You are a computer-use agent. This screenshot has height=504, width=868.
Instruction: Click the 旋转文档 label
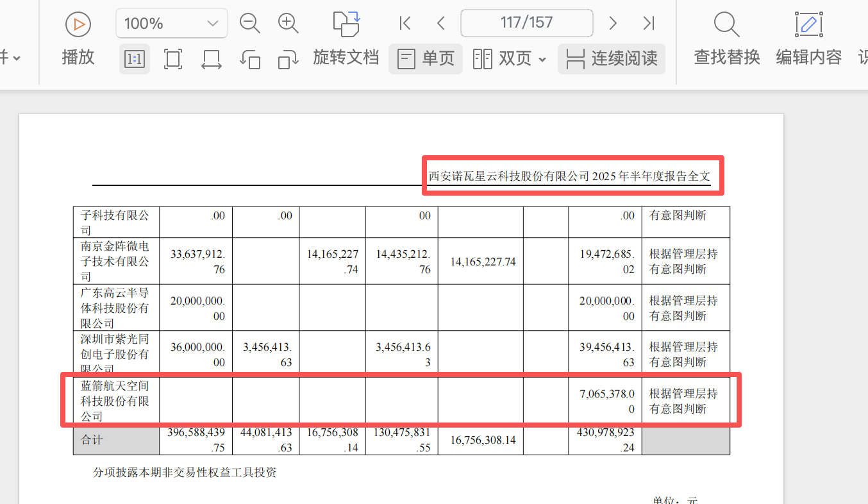pos(346,58)
